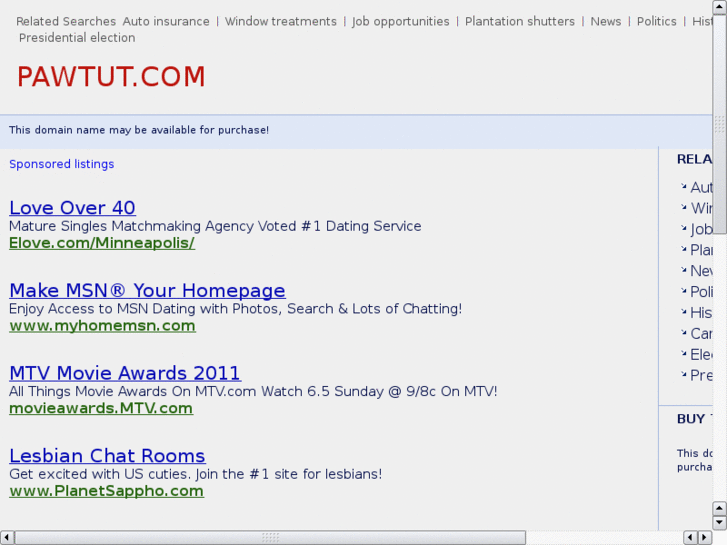Image resolution: width=727 pixels, height=545 pixels.
Task: Click sidebar link starting with Nev
Action: 701,271
